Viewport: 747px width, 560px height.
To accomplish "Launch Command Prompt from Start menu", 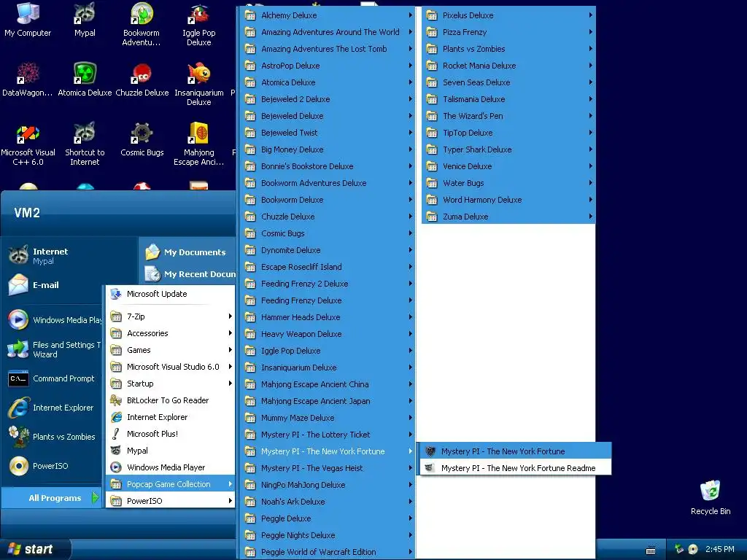I will pos(53,378).
